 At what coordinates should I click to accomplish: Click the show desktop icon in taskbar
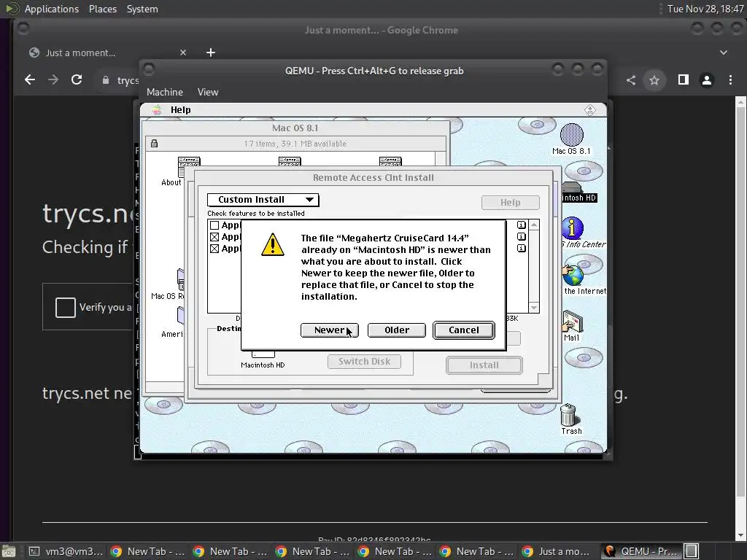pos(9,551)
